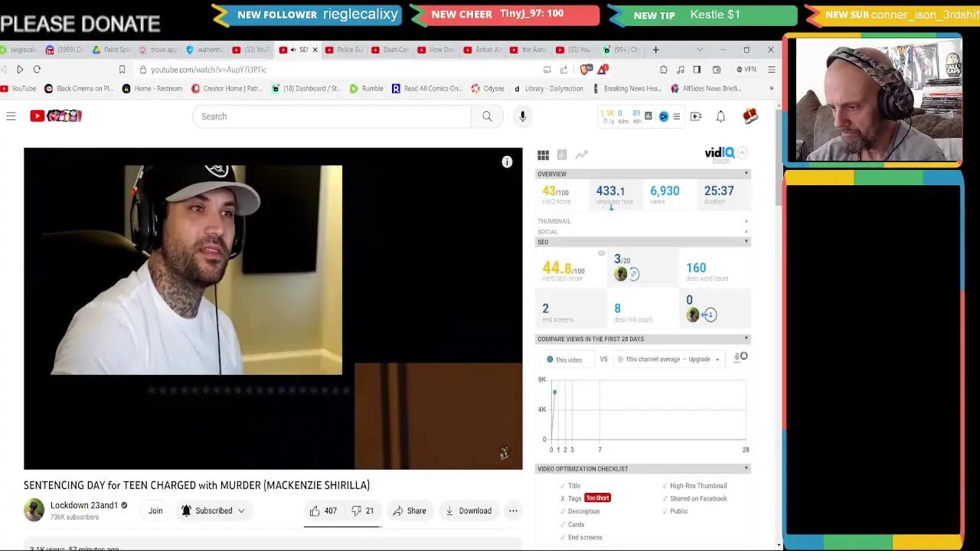The height and width of the screenshot is (551, 980).
Task: Open the Odysee bookmark
Action: [488, 89]
